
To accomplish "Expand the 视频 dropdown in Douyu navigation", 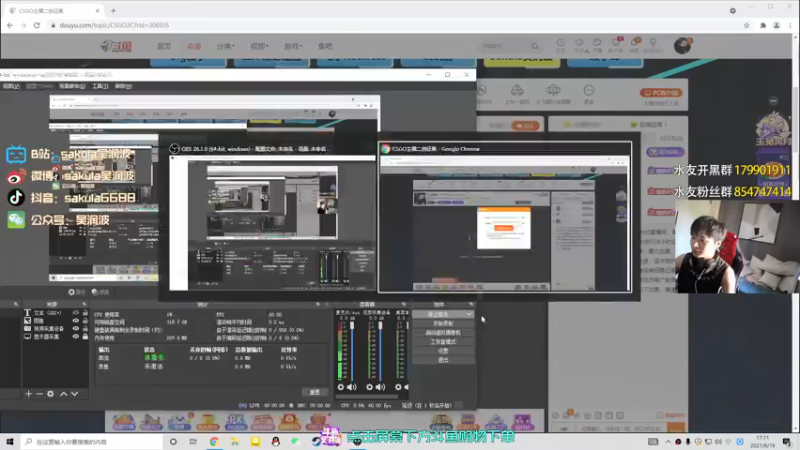I will tap(259, 46).
